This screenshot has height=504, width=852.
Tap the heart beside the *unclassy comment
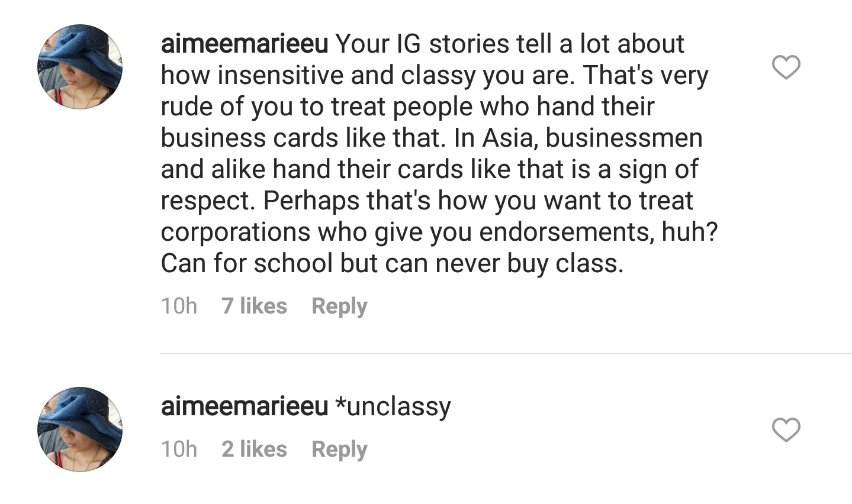[x=786, y=429]
